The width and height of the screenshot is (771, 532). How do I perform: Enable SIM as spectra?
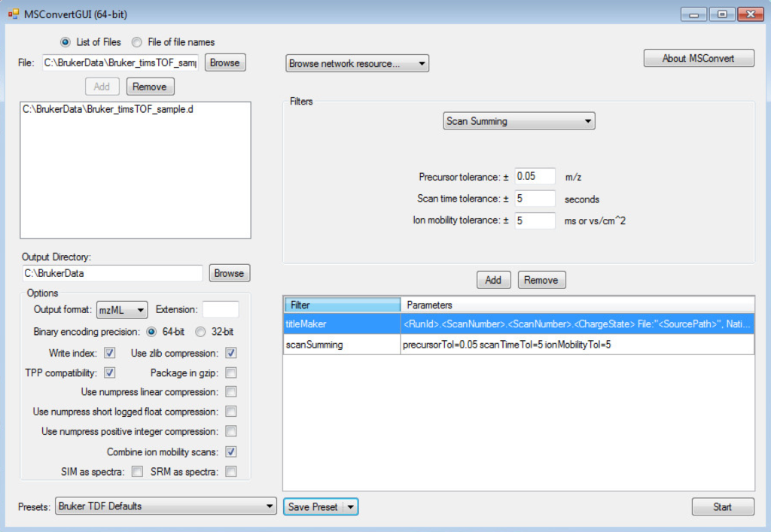click(x=137, y=472)
